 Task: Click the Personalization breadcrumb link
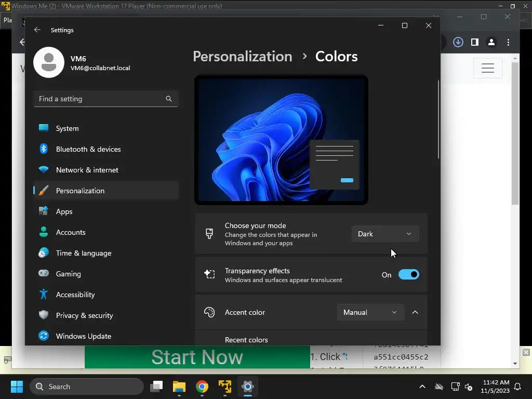point(242,56)
